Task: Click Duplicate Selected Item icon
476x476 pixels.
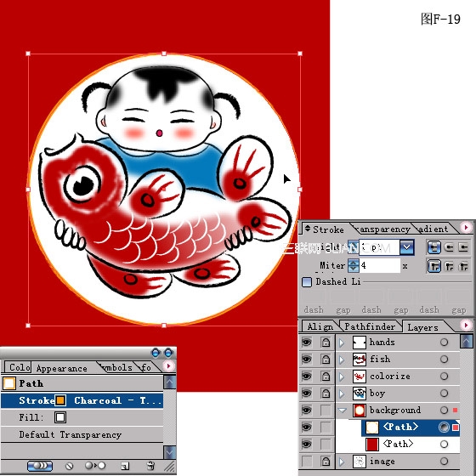Action: click(x=125, y=466)
